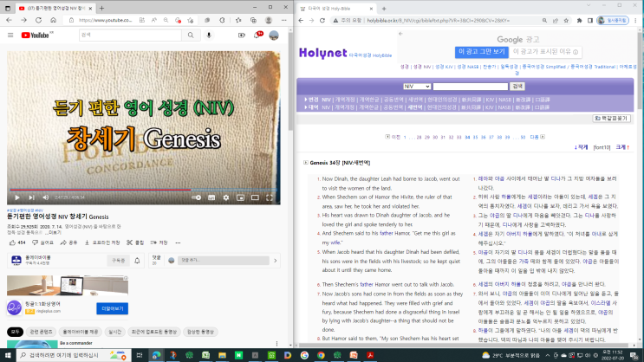Click Holynet '검색' search button
This screenshot has height=362, width=644.
tap(517, 87)
